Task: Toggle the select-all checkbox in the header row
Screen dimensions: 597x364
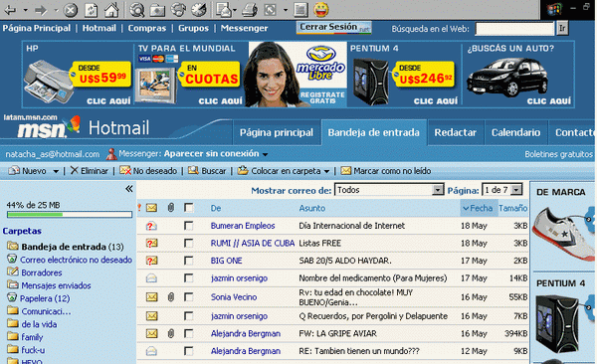Action: (x=188, y=208)
